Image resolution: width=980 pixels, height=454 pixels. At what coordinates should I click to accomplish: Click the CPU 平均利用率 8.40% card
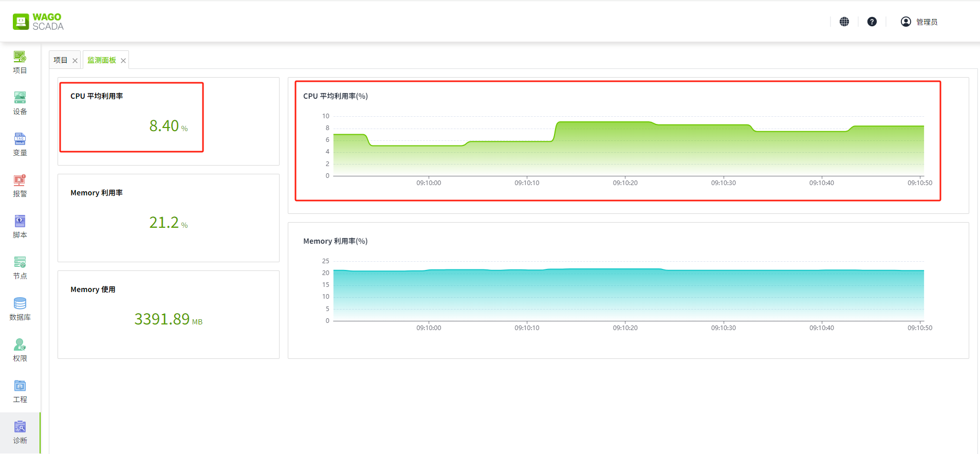[x=132, y=117]
